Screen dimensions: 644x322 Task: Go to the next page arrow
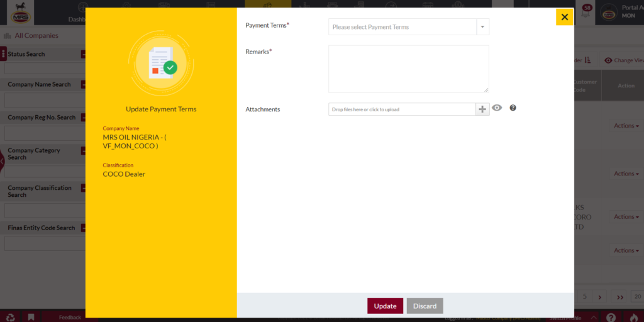599,297
